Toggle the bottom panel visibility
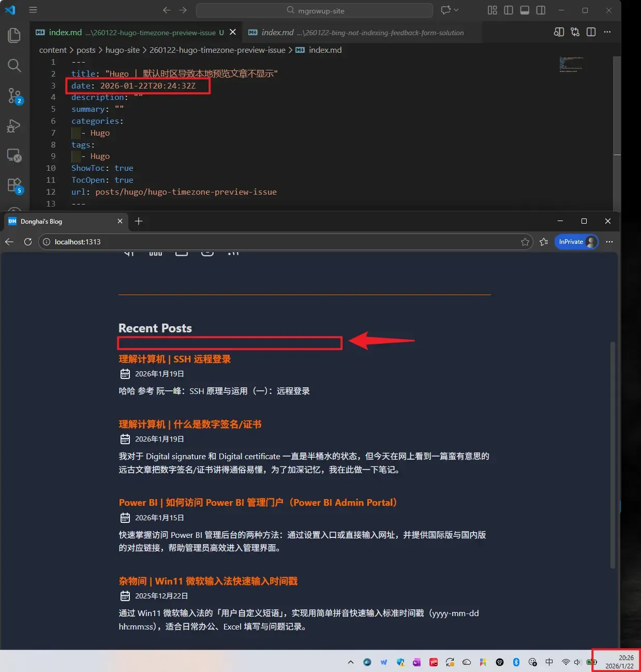641x672 pixels. pos(524,10)
